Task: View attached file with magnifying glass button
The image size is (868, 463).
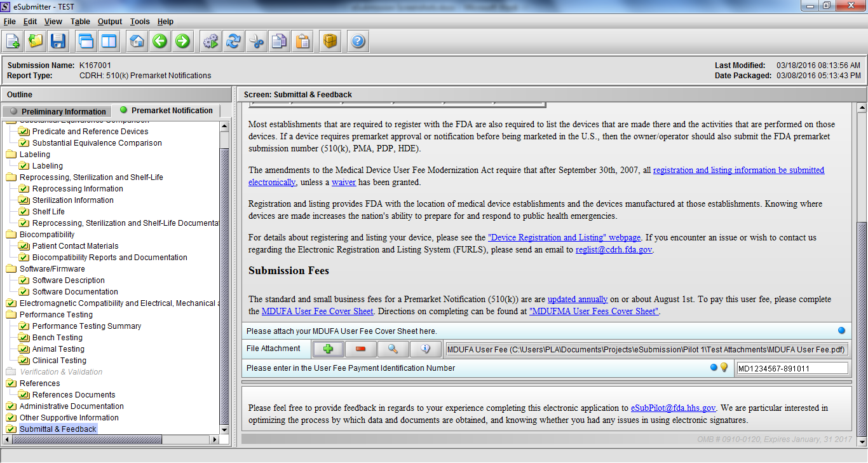Action: pyautogui.click(x=393, y=349)
